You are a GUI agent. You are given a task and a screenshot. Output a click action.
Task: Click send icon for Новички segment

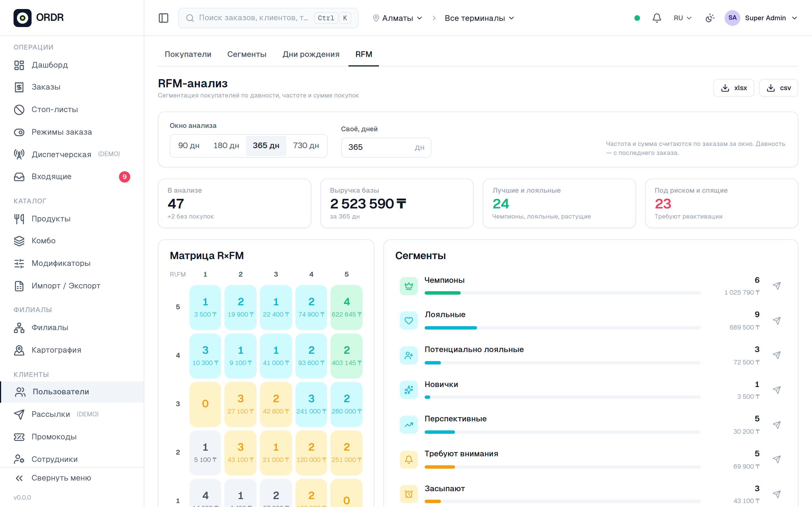(776, 390)
